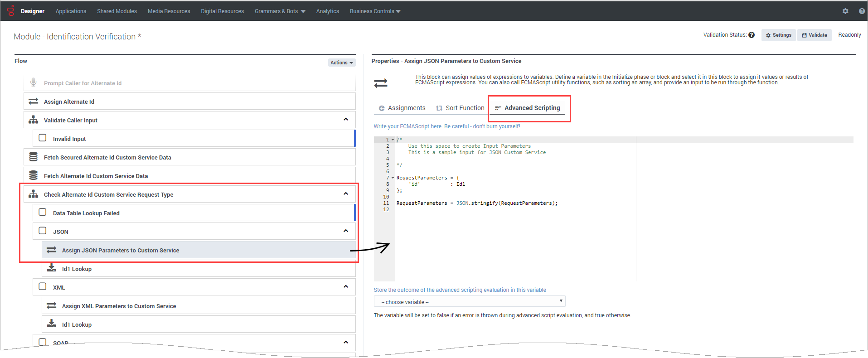Click the Genesys logo icon
The image size is (868, 358).
[x=10, y=10]
